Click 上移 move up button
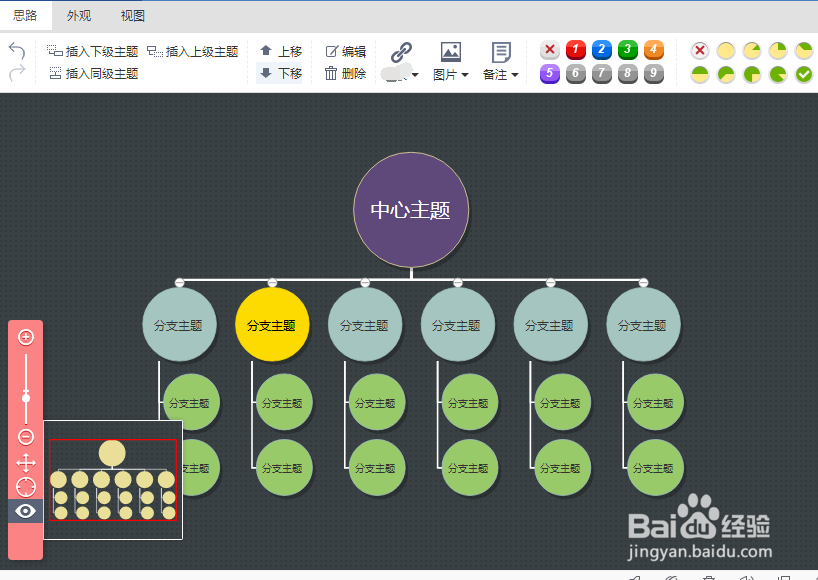The width and height of the screenshot is (818, 580). [281, 51]
